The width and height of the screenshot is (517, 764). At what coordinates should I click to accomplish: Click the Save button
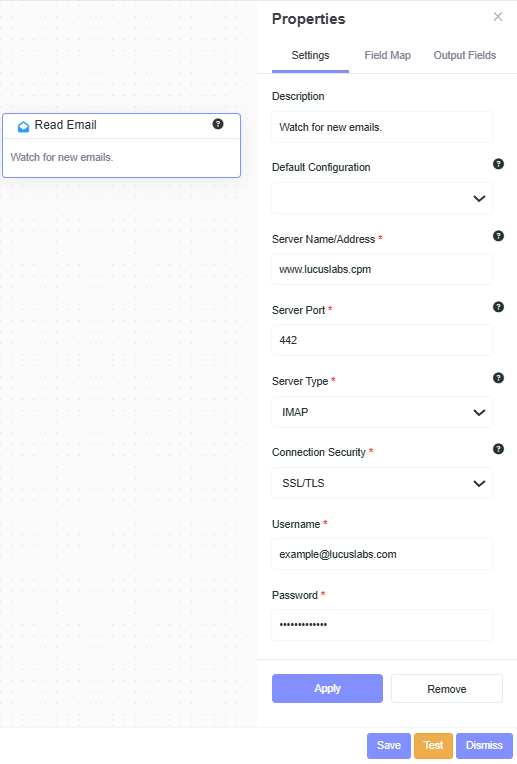389,745
